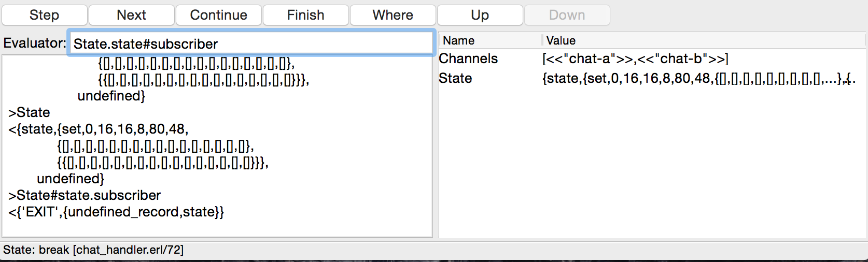Click the Name column header
Viewport: 868px width, 262px height.
coord(458,40)
